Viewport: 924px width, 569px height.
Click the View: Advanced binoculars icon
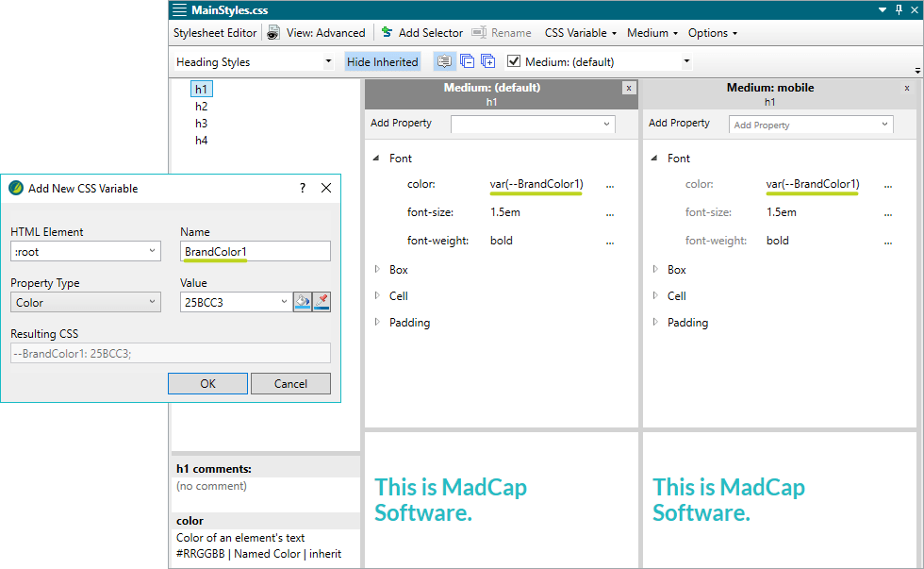point(273,32)
